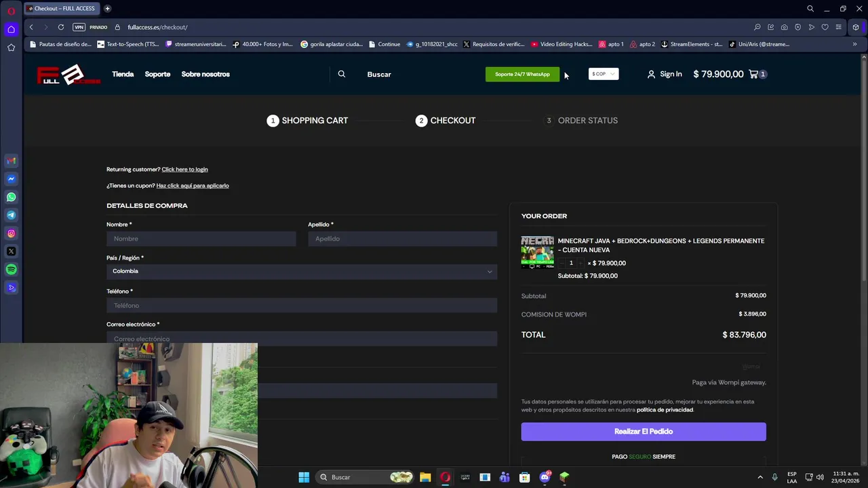Viewport: 868px width, 488px height.
Task: Click coupon apply link
Action: [193, 186]
